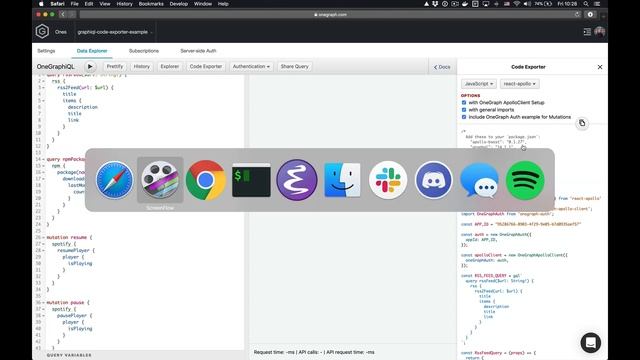
Task: Open the react-apollo dropdown
Action: pyautogui.click(x=520, y=84)
